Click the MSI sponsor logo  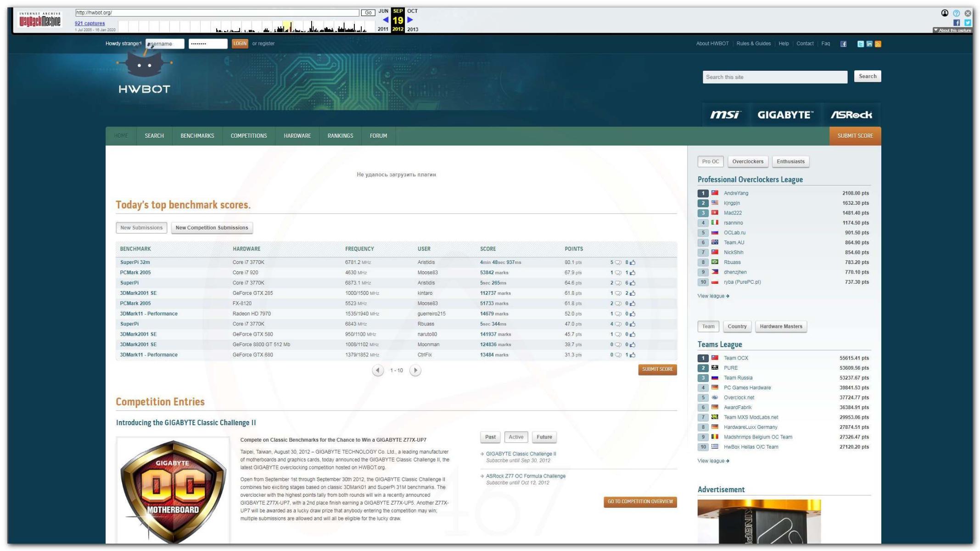point(725,115)
